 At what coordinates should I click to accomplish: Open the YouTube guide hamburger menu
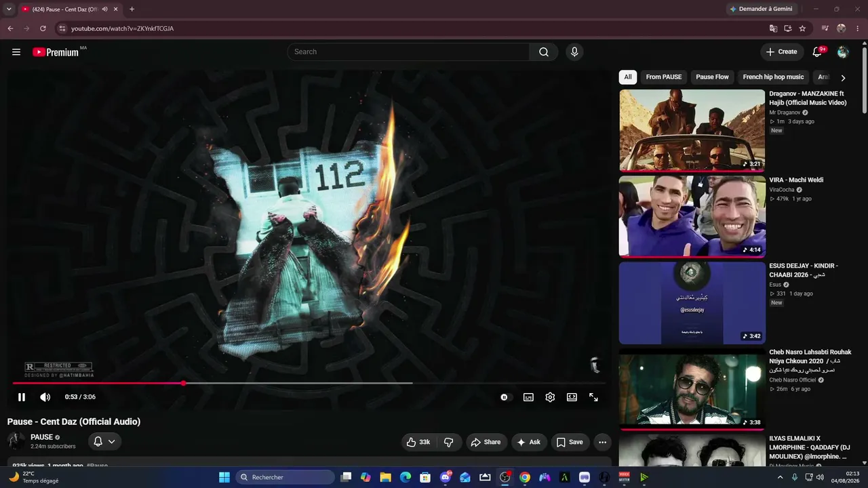coord(16,52)
